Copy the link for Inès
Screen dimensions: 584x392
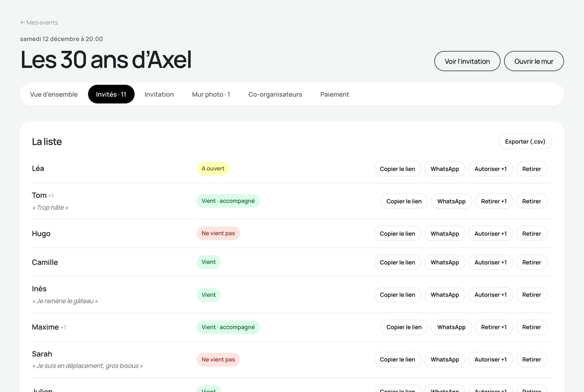click(397, 295)
